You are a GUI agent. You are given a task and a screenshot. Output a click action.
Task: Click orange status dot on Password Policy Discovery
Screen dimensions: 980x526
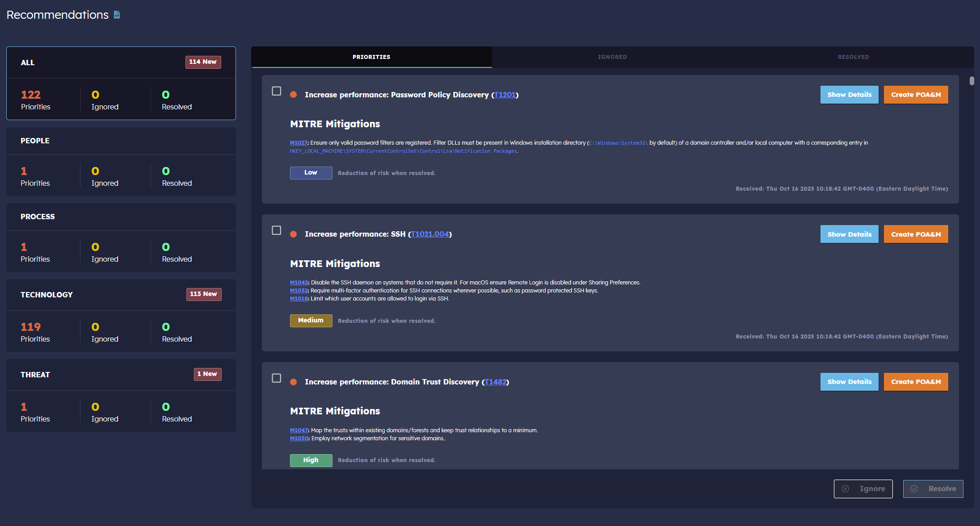(294, 95)
